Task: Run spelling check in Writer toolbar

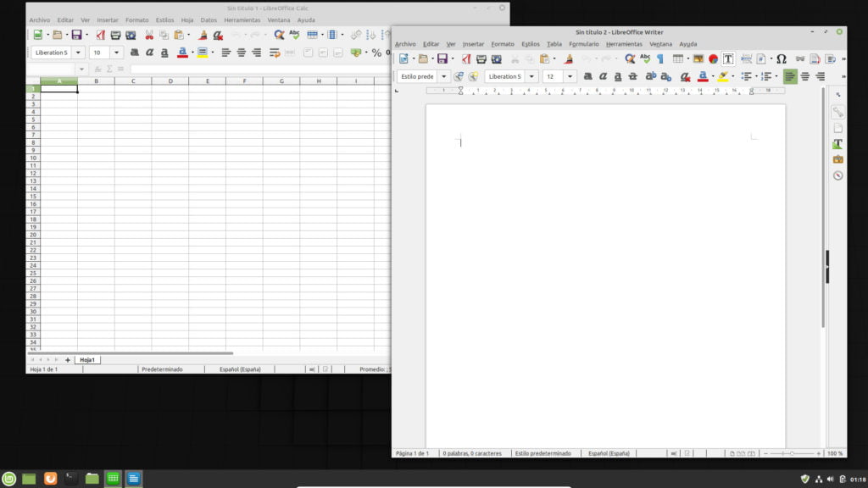Action: (645, 59)
